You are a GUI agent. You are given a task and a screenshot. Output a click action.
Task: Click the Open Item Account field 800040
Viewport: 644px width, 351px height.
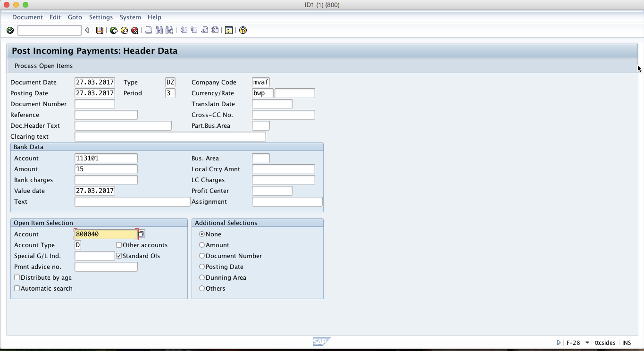[x=106, y=234]
